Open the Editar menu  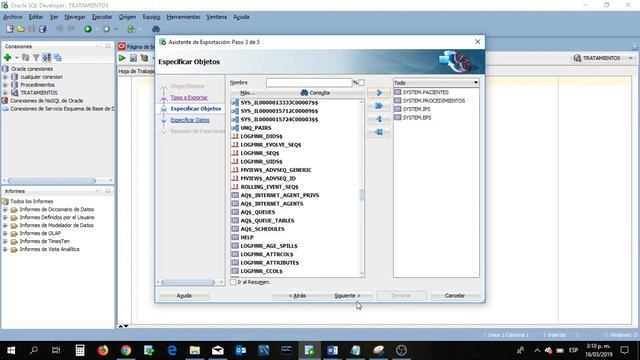tap(36, 17)
